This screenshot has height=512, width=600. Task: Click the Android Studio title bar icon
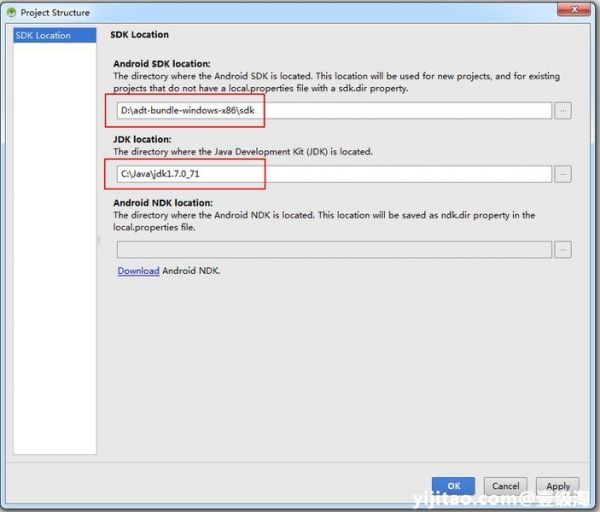[11, 12]
